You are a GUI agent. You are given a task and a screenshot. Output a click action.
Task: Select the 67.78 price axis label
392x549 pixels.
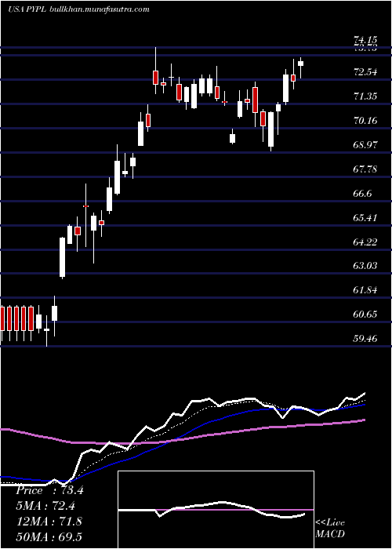pyautogui.click(x=366, y=169)
